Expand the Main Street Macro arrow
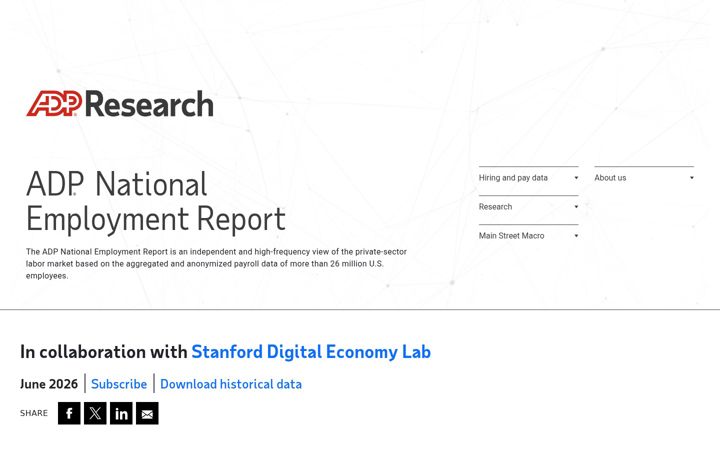This screenshot has height=450, width=720. click(576, 236)
